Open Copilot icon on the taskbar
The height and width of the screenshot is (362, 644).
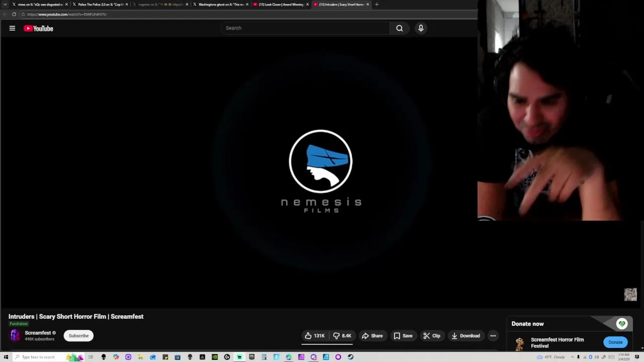click(116, 357)
